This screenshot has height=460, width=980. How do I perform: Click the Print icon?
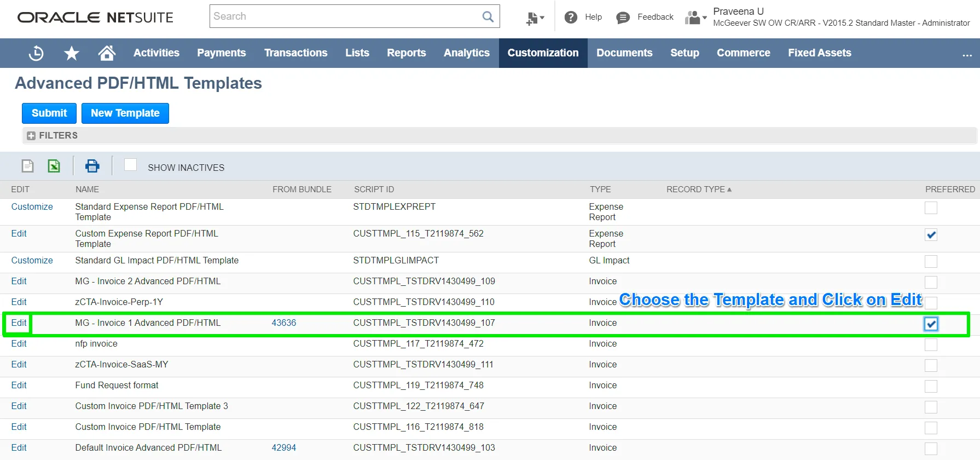click(x=92, y=166)
